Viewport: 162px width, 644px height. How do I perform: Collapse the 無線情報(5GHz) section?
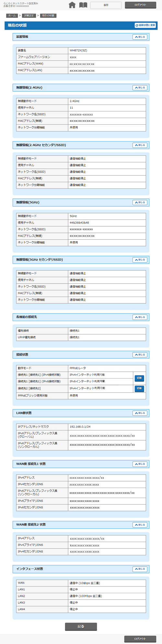(140, 202)
